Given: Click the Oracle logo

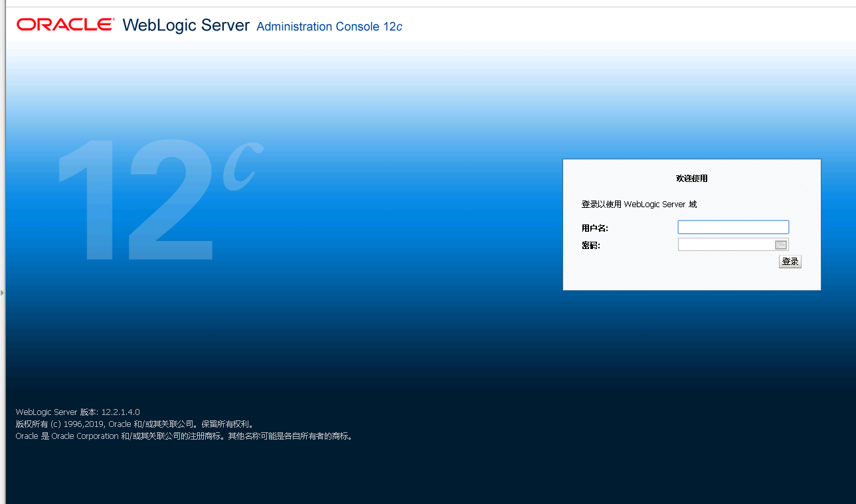Looking at the screenshot, I should coord(66,25).
